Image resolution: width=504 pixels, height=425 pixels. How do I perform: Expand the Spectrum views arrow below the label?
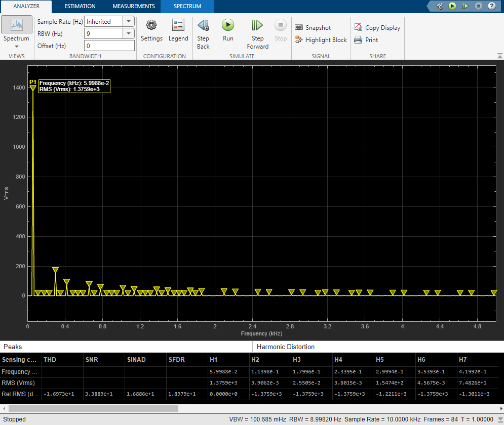pyautogui.click(x=16, y=47)
